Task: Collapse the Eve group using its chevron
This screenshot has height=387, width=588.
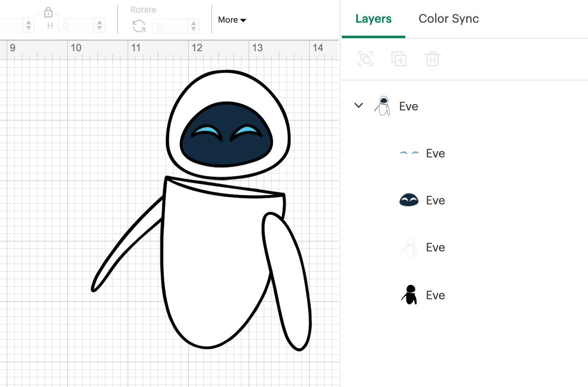Action: pyautogui.click(x=359, y=105)
